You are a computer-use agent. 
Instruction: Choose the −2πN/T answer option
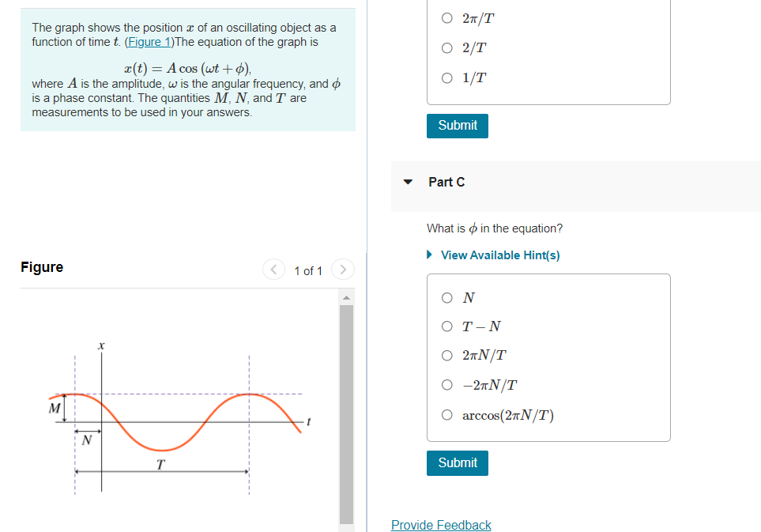tap(446, 384)
